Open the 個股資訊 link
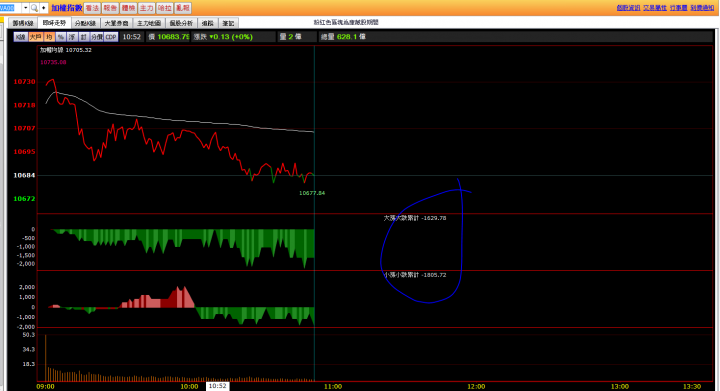Viewport: 720px width, 391px height. 628,8
